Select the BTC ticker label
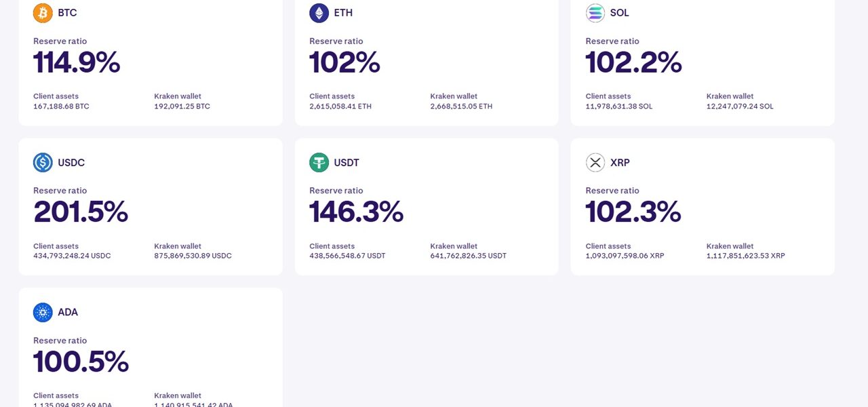This screenshot has width=868, height=407. (67, 13)
